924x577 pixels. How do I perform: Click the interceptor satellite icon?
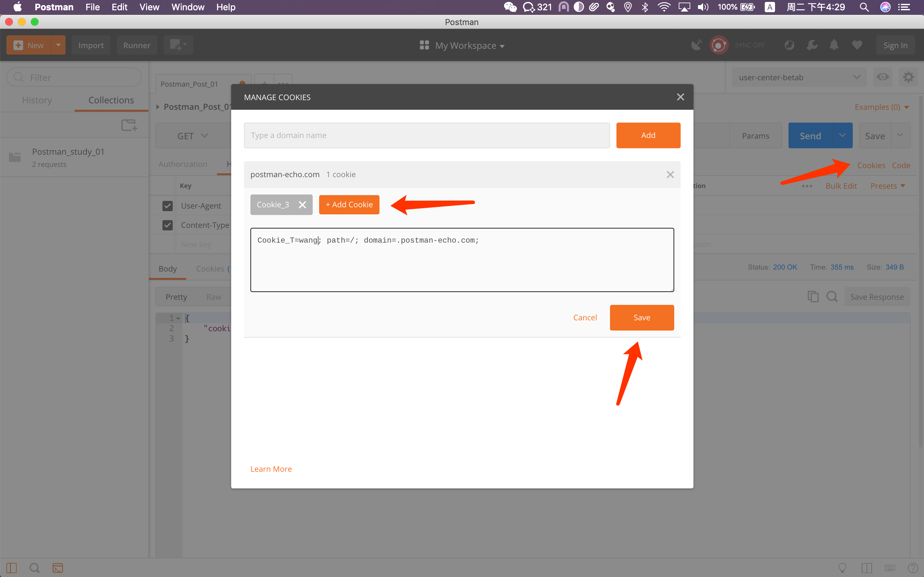[696, 45]
